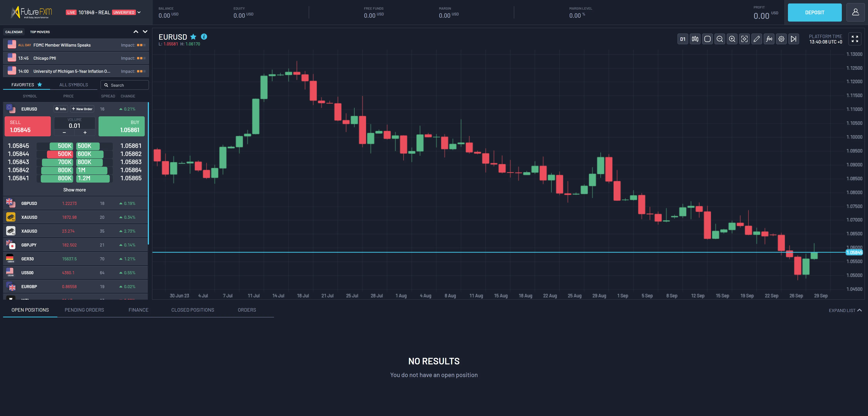Open the PENDING ORDERS tab

coord(84,310)
